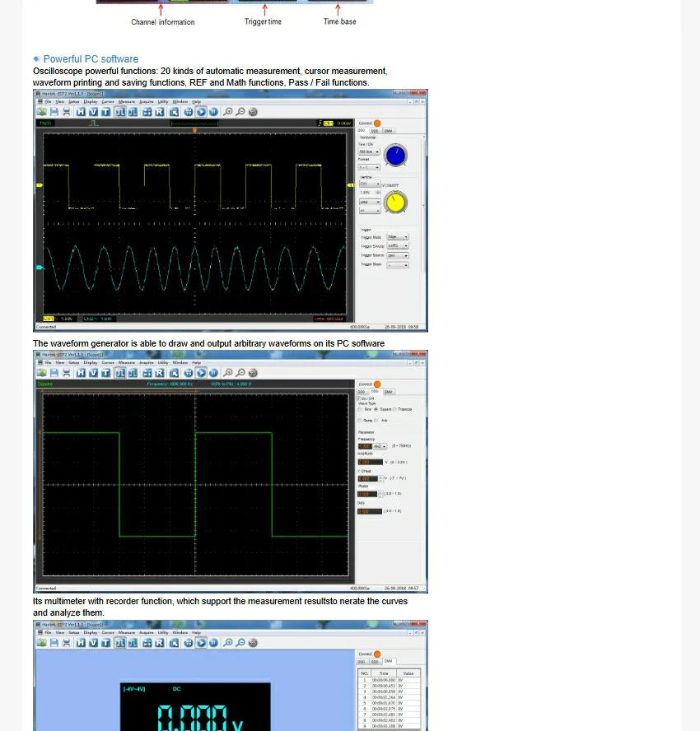700x731 pixels.
Task: Click the T trigger icon in the dual-waveform oscilloscope window
Action: coord(105,112)
